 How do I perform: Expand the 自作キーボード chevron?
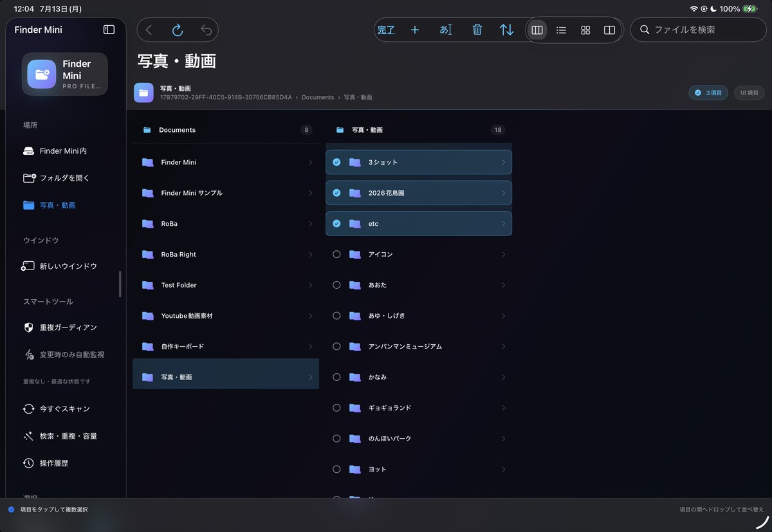point(310,346)
